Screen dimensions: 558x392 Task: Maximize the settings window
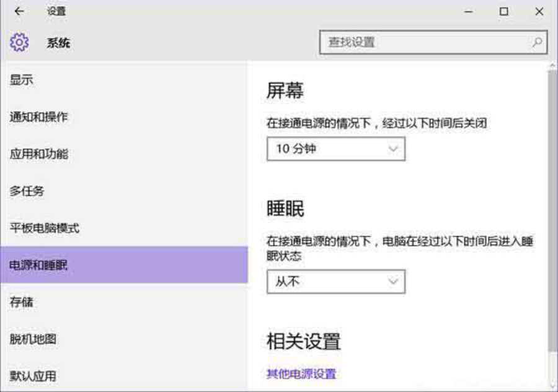pos(504,11)
